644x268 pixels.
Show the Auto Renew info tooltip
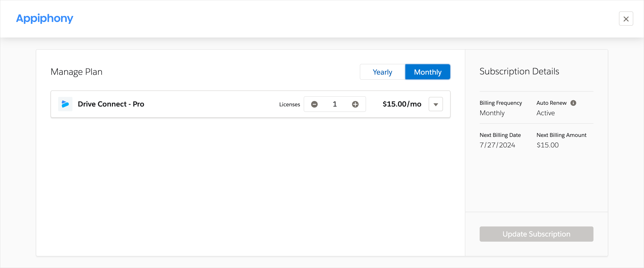573,103
